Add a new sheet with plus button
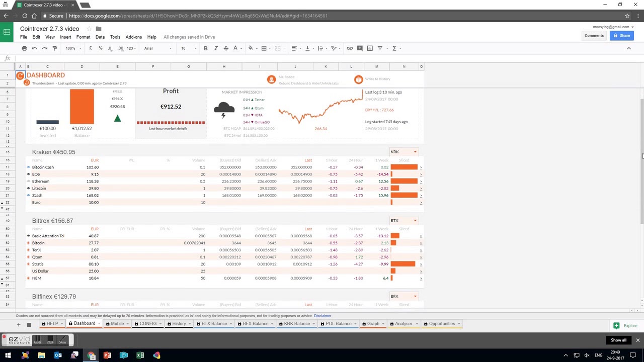 click(x=19, y=325)
